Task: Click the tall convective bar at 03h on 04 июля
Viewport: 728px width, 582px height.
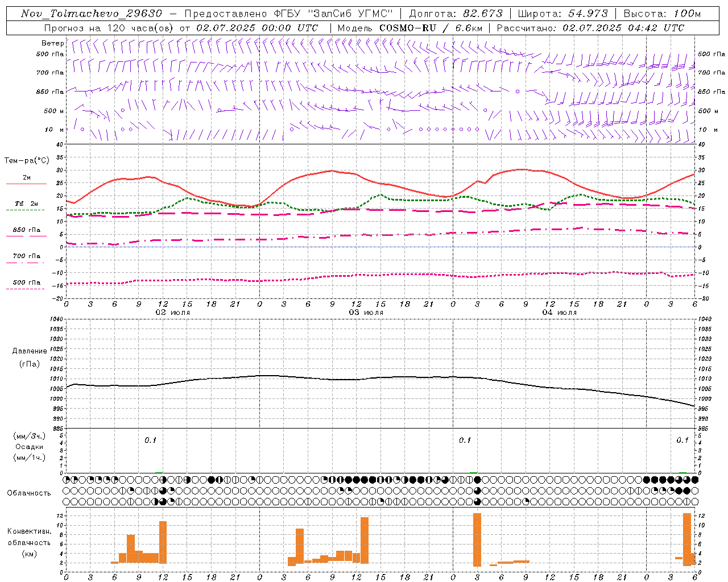Action: (477, 540)
